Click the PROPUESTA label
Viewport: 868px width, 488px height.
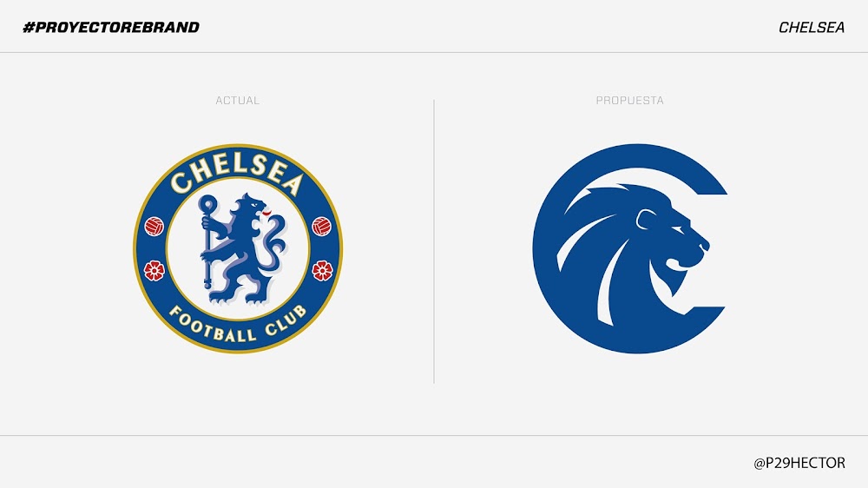coord(629,100)
